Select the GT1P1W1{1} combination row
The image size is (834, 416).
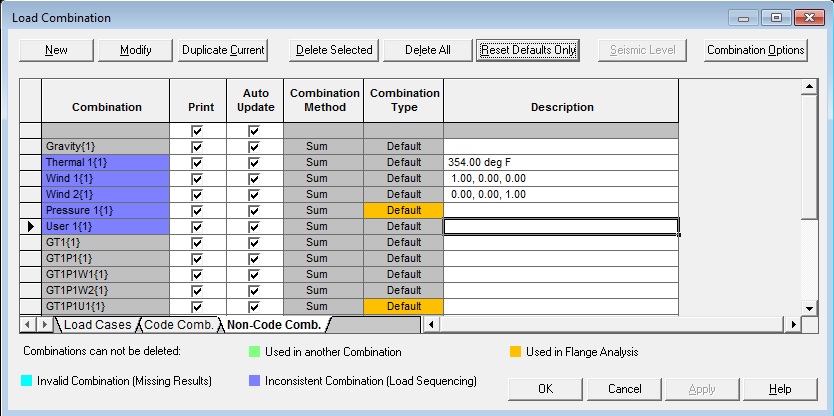pyautogui.click(x=105, y=274)
